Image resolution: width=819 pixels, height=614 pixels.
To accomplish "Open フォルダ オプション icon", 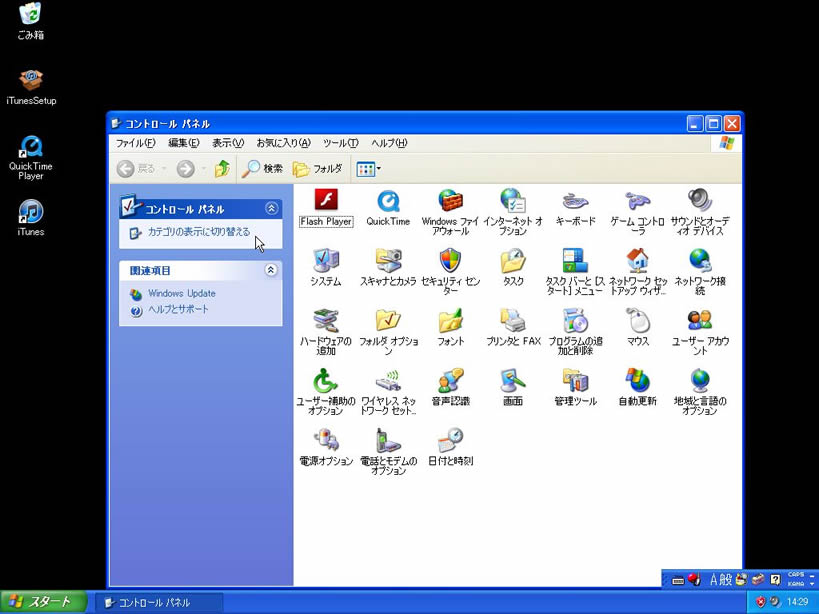I will [x=388, y=332].
